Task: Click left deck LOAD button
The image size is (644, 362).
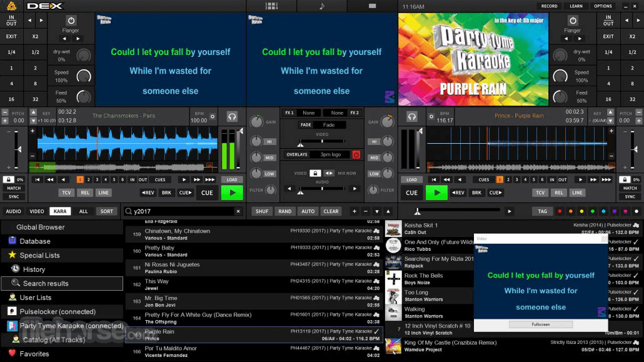Action: [231, 179]
